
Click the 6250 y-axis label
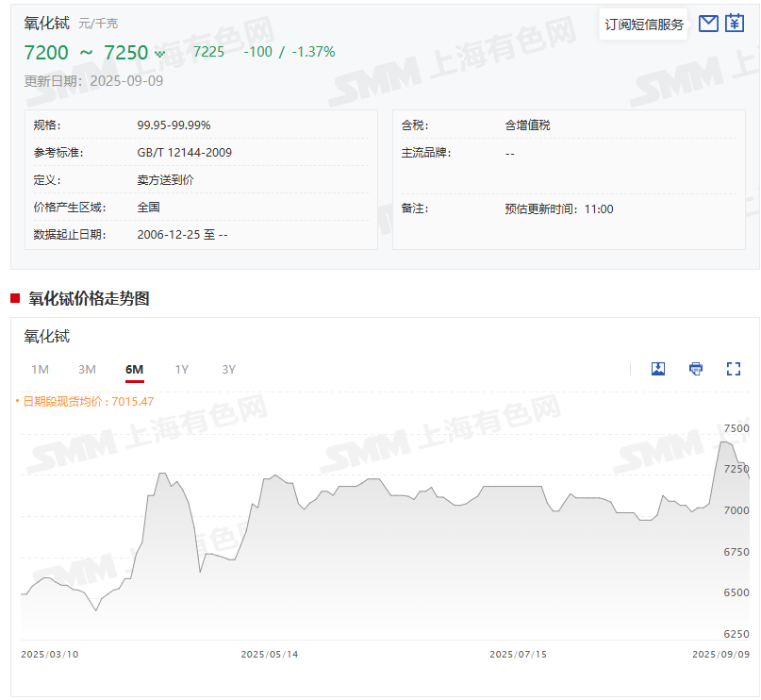[x=736, y=634]
